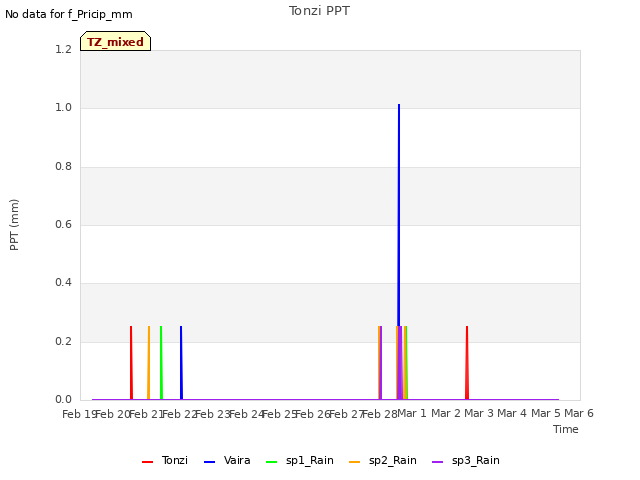Toggle the Vaira series in legend

point(227,460)
